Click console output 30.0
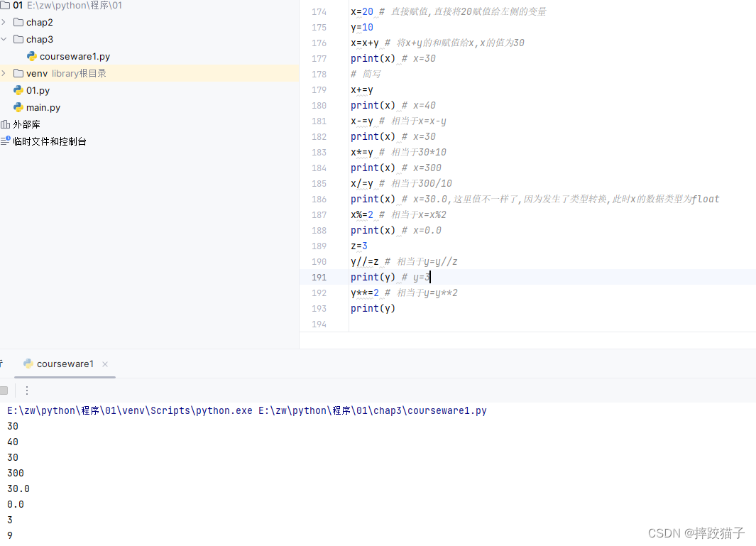Viewport: 756px width, 546px height. pyautogui.click(x=18, y=488)
